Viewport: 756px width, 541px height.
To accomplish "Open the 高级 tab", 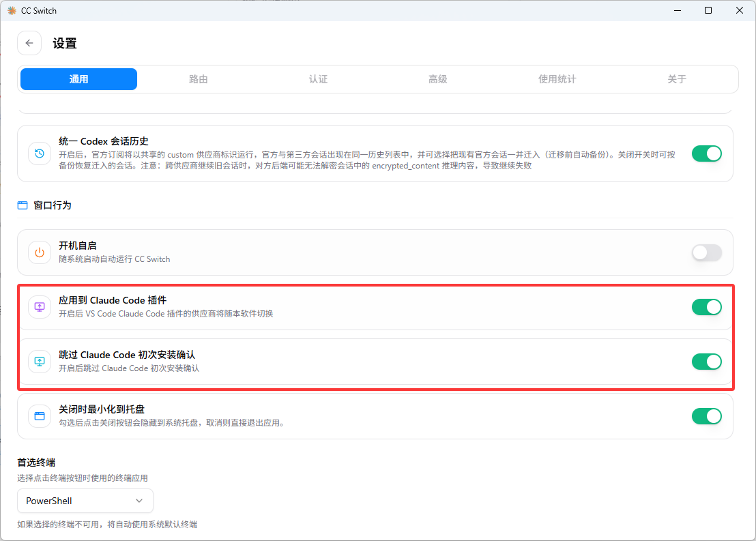I will (x=438, y=79).
